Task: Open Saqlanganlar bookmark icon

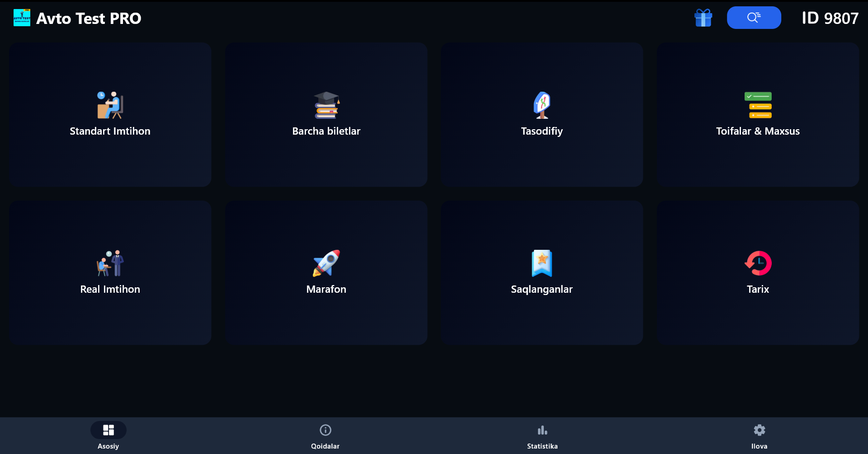Action: pos(542,263)
